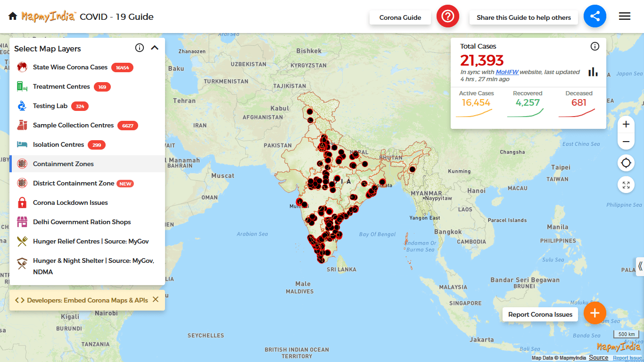Toggle the Containment Zones map layer

(x=62, y=164)
